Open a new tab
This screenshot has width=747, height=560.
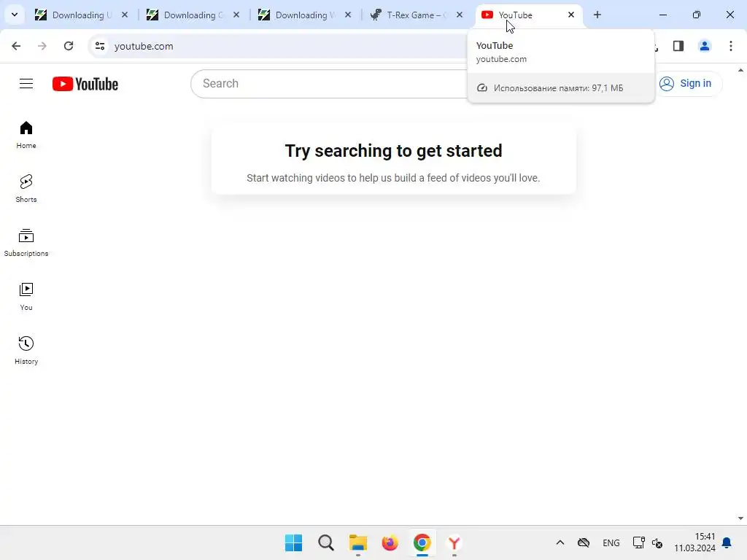click(x=597, y=15)
